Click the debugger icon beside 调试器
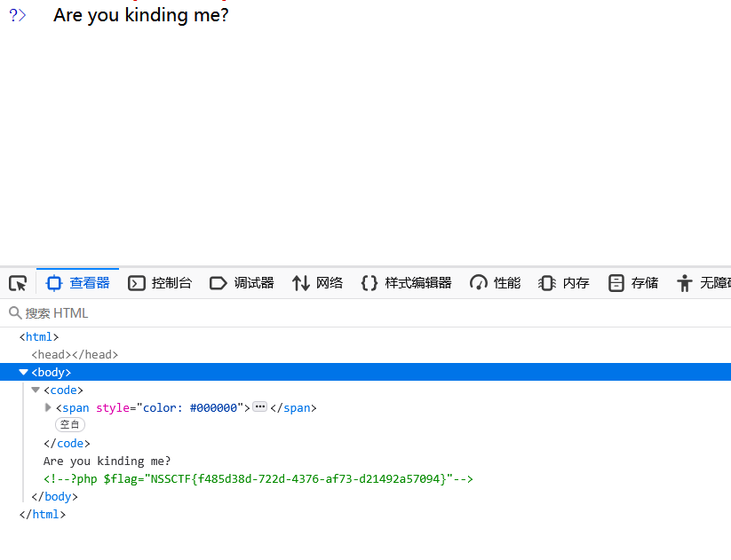The height and width of the screenshot is (560, 731). (x=219, y=283)
